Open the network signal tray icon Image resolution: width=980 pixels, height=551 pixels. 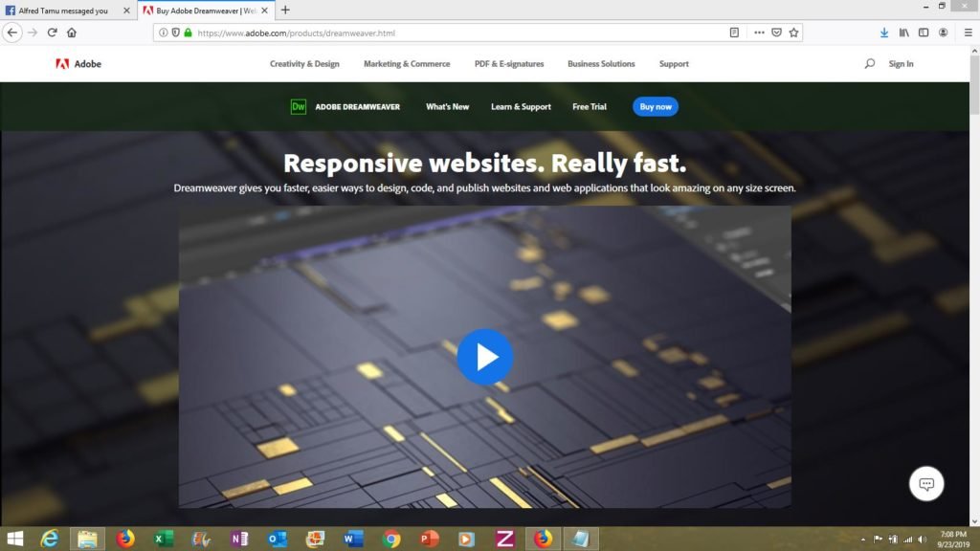(908, 540)
